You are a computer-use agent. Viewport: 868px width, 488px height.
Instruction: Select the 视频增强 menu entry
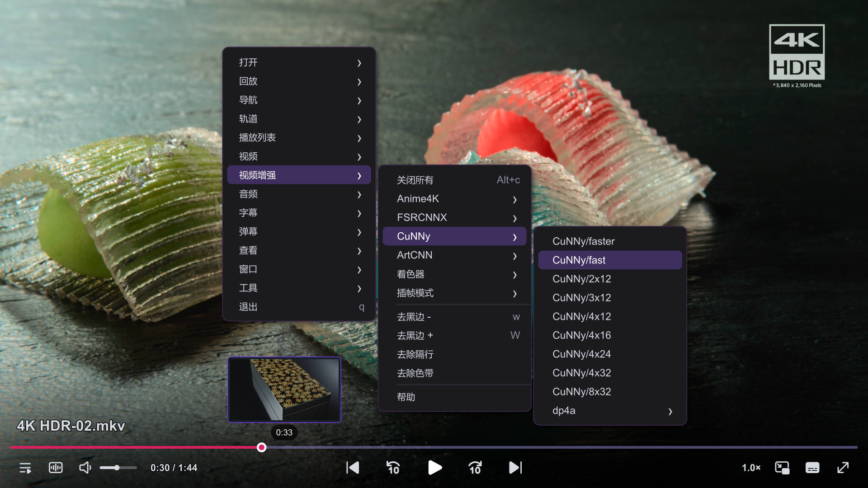click(299, 175)
